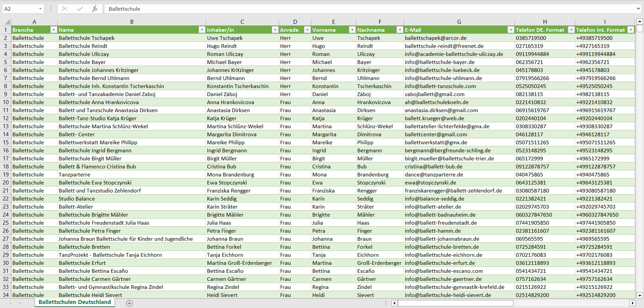
Task: Click the Enter checkmark in formula bar
Action: click(x=80, y=9)
